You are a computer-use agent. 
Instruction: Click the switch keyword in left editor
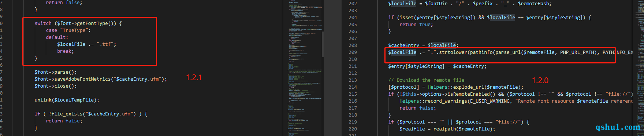(x=43, y=23)
